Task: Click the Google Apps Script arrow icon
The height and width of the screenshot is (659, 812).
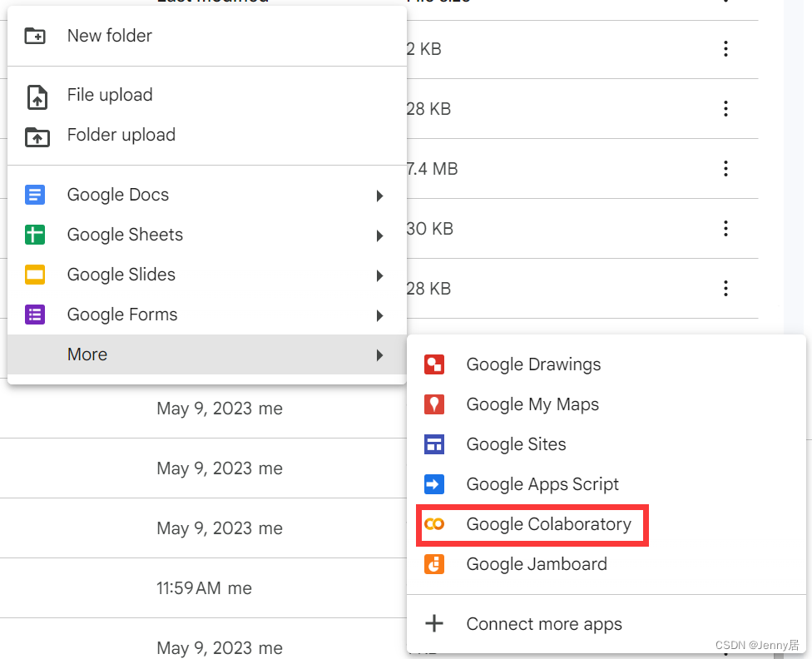Action: (434, 484)
